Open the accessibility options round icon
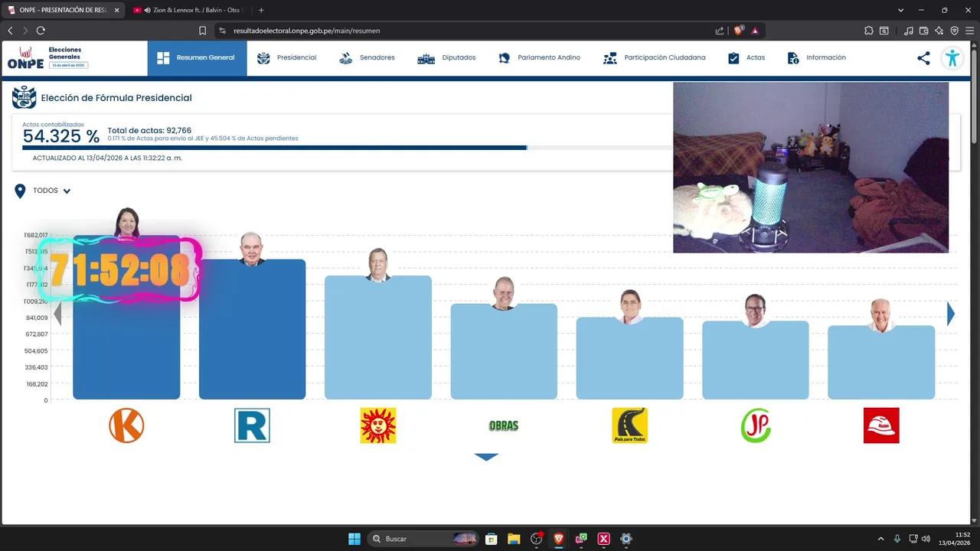This screenshot has width=980, height=551. pyautogui.click(x=952, y=58)
